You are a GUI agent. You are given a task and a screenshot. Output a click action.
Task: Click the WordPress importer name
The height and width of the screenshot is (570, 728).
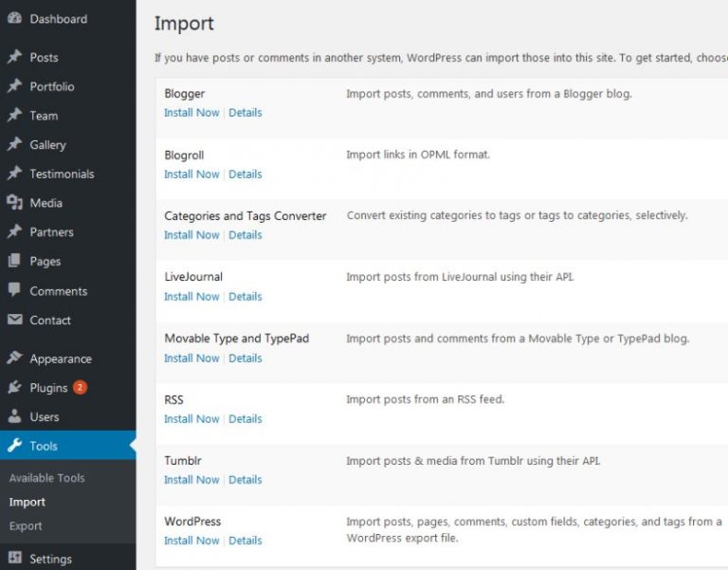[192, 522]
